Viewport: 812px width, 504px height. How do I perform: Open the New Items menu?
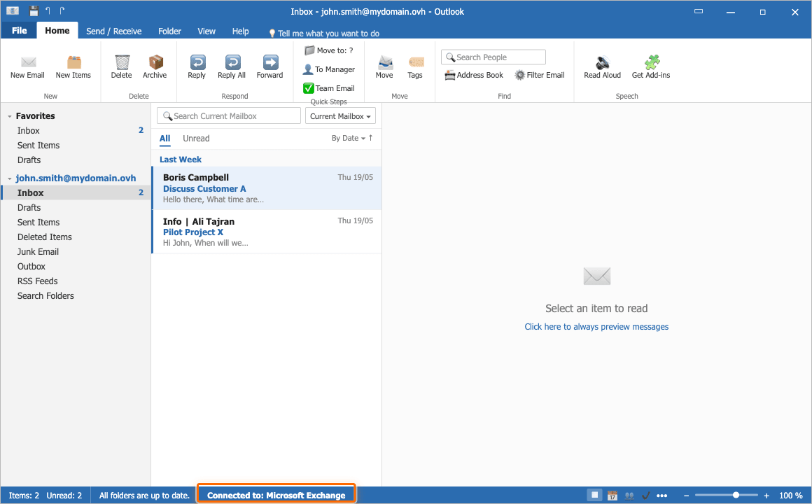(x=73, y=67)
